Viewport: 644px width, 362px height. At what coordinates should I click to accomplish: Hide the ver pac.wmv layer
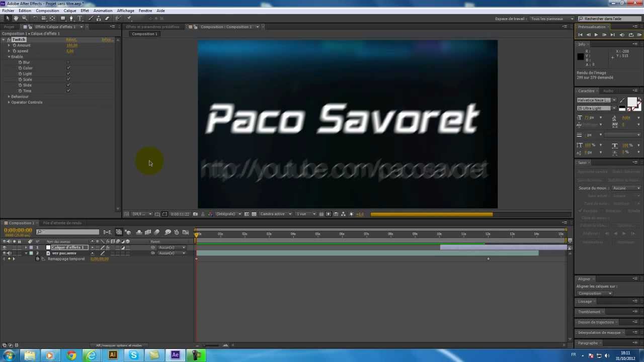[4, 253]
